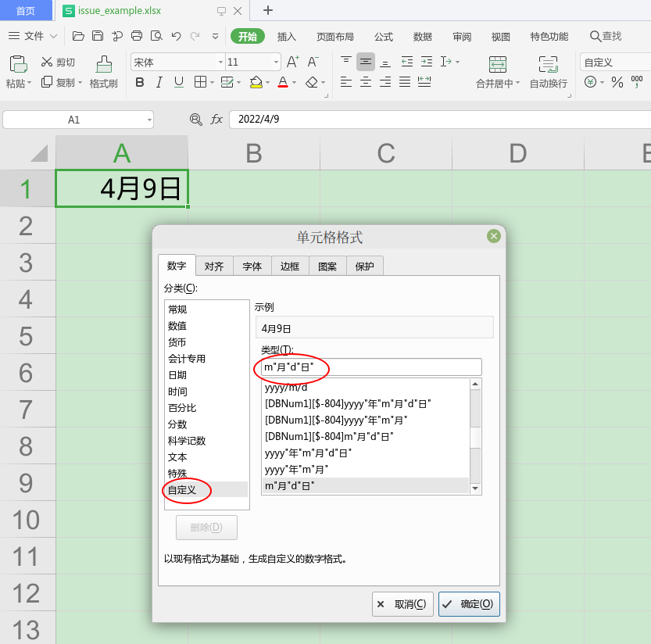
Task: Toggle bold formatting
Action: (x=140, y=82)
